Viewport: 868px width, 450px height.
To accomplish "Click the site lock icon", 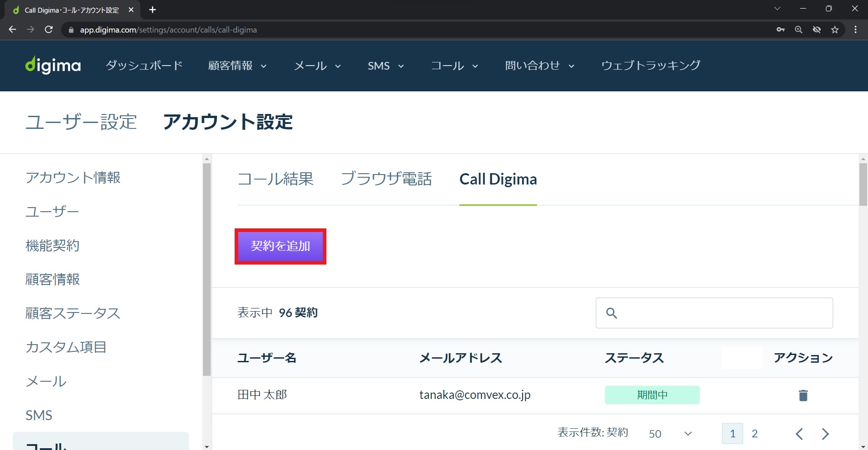I will coord(71,30).
